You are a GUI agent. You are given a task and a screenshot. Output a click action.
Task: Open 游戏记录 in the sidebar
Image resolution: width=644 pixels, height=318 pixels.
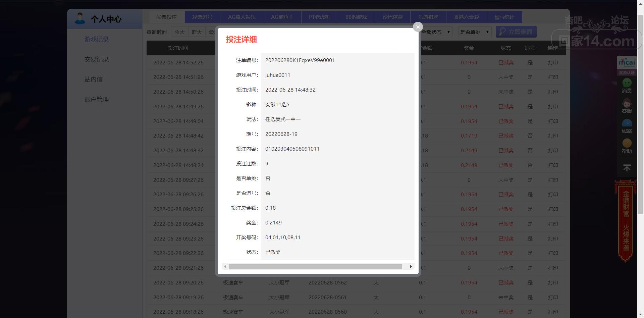click(x=97, y=39)
